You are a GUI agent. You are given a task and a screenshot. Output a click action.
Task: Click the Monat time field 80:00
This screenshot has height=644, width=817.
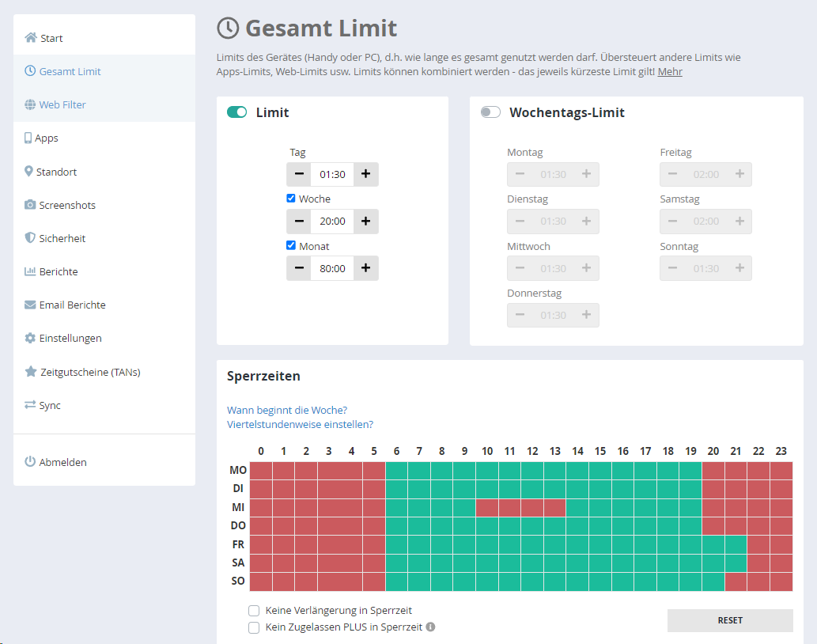tap(332, 268)
